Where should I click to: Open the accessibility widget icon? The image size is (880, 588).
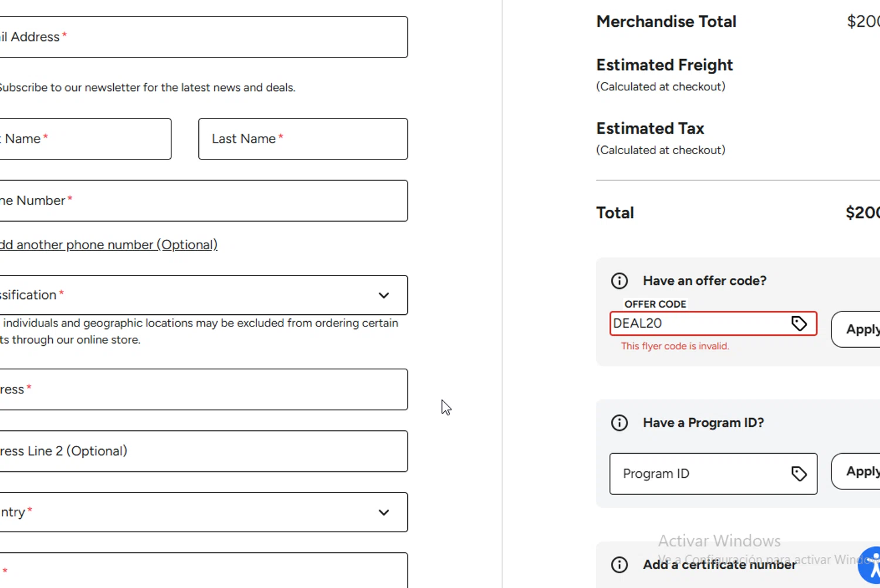click(872, 566)
